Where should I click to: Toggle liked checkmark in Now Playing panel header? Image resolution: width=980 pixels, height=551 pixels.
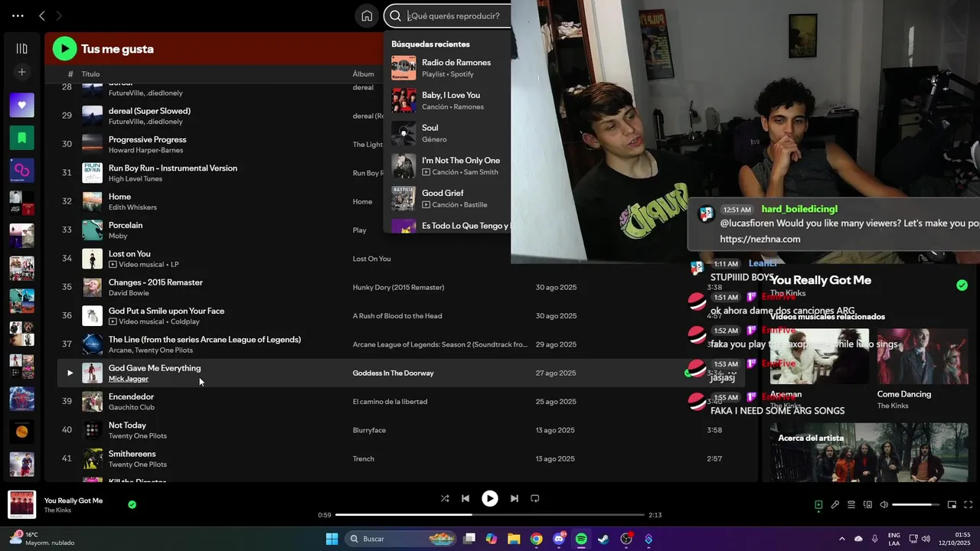[x=962, y=285]
